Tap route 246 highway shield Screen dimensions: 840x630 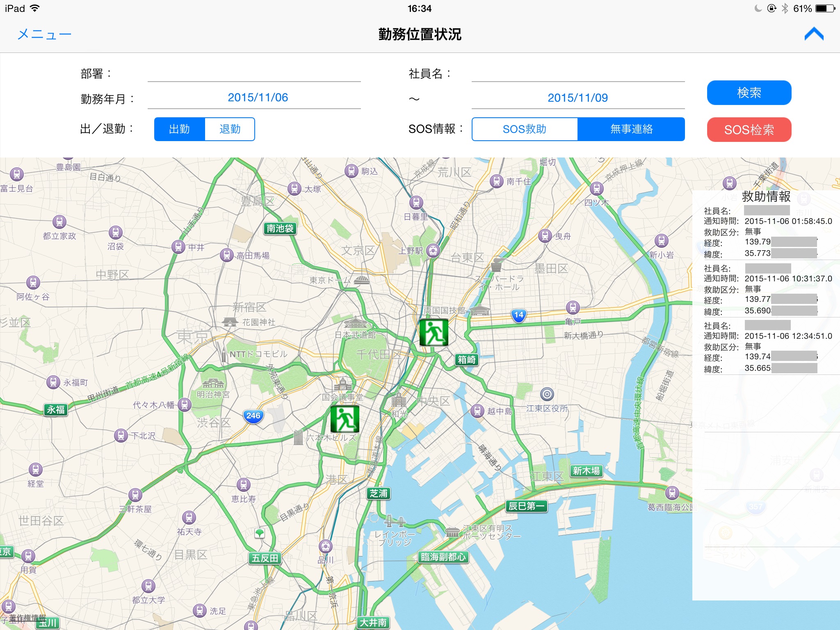[253, 416]
